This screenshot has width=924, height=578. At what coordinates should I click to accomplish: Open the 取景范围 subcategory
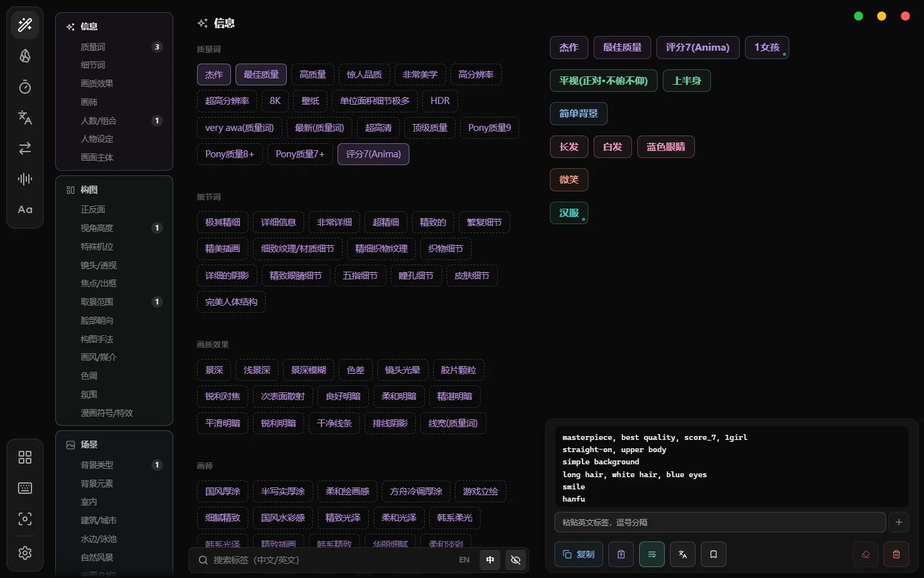click(x=114, y=302)
